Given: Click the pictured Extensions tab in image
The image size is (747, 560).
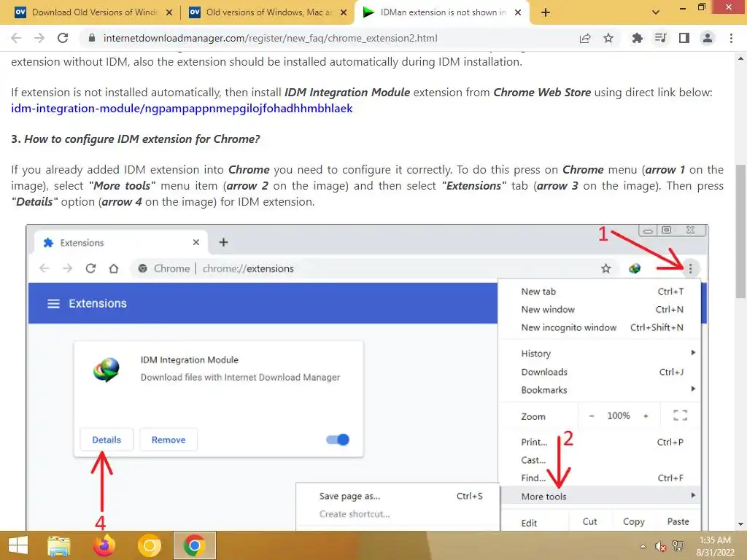Looking at the screenshot, I should [122, 243].
